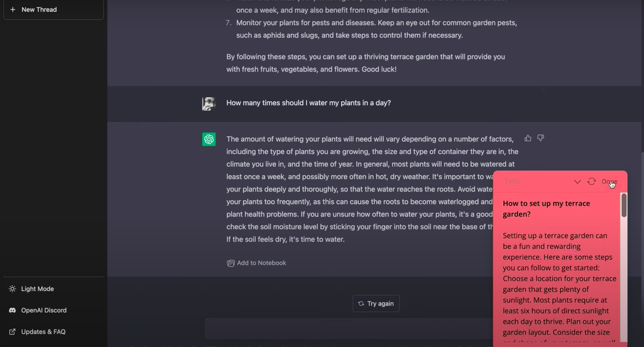The height and width of the screenshot is (347, 644).
Task: Click the refresh icon in the pink note header
Action: [592, 182]
